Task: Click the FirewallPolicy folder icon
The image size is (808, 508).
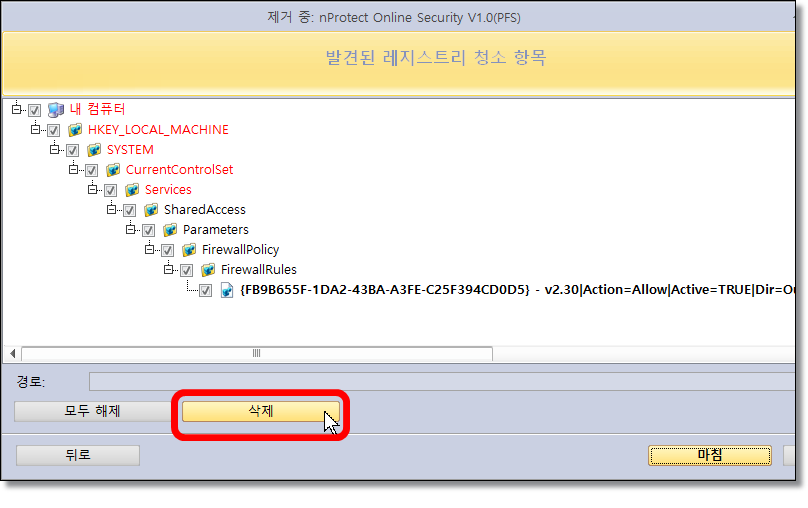Action: [x=189, y=250]
